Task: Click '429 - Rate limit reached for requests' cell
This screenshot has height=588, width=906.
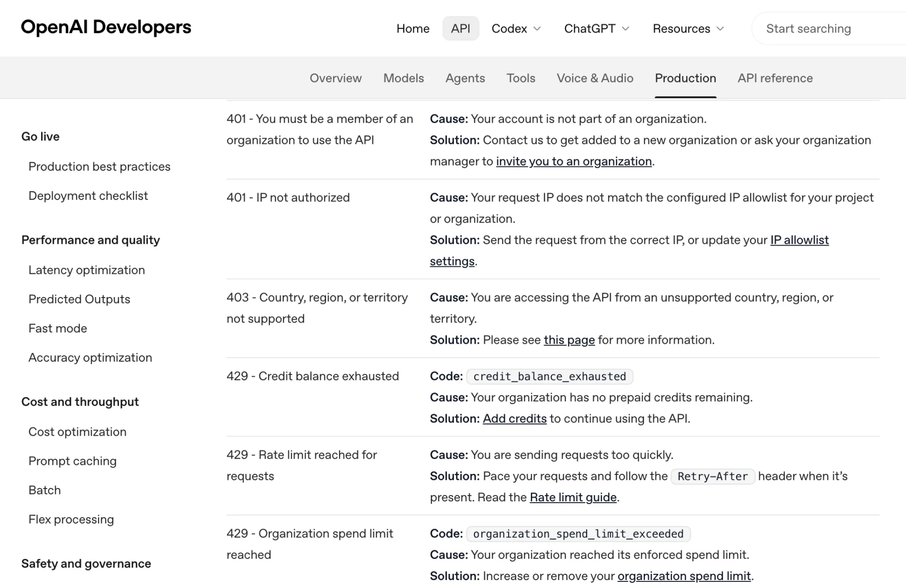Action: (302, 465)
